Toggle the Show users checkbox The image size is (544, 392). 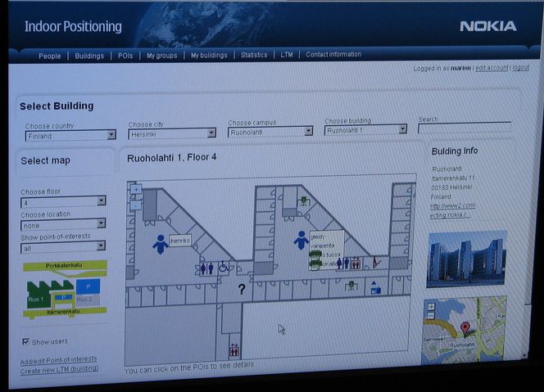click(25, 342)
